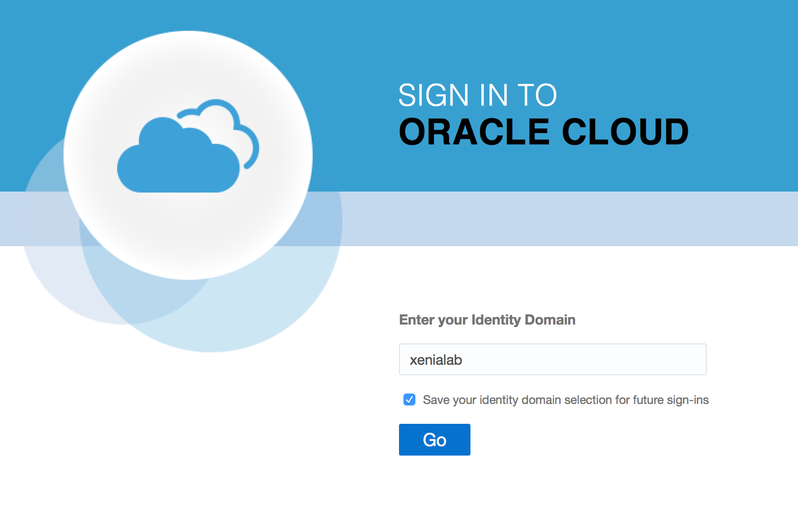Click the Identity Domain input field
The image size is (798, 532).
[552, 359]
